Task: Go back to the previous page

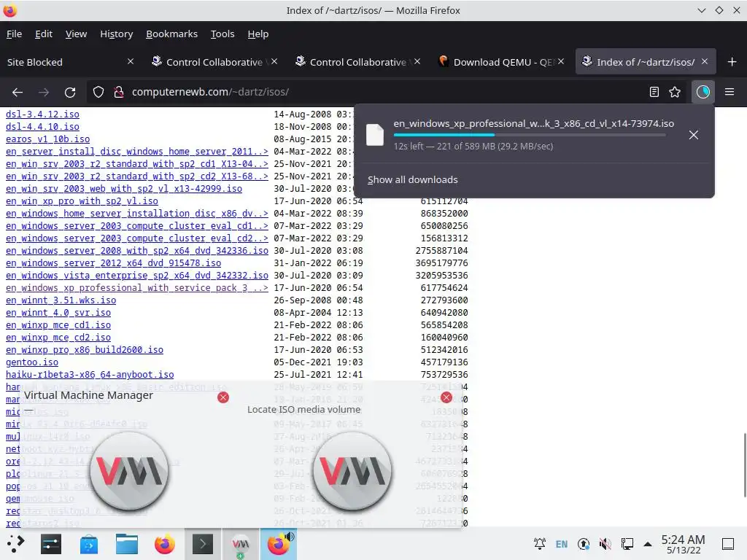Action: pyautogui.click(x=18, y=92)
